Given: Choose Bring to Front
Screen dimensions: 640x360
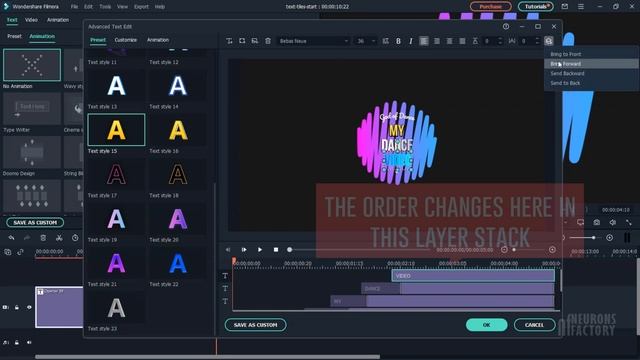Looking at the screenshot, I should point(565,54).
